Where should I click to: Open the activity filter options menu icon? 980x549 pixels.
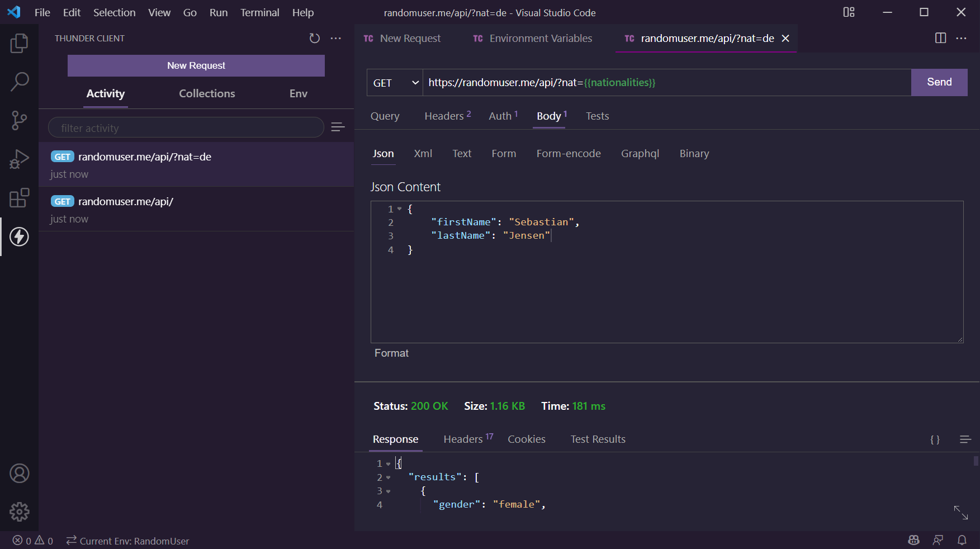pyautogui.click(x=338, y=127)
